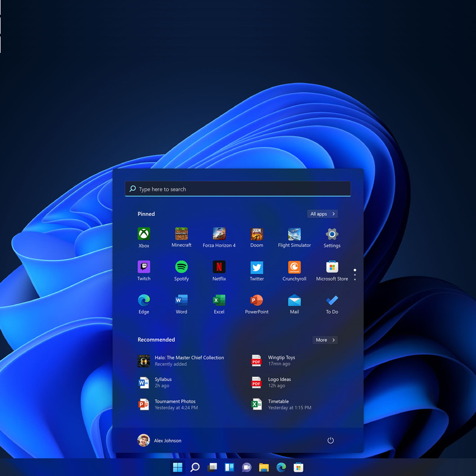476x476 pixels.
Task: Open Task View on the taskbar
Action: pos(212,467)
